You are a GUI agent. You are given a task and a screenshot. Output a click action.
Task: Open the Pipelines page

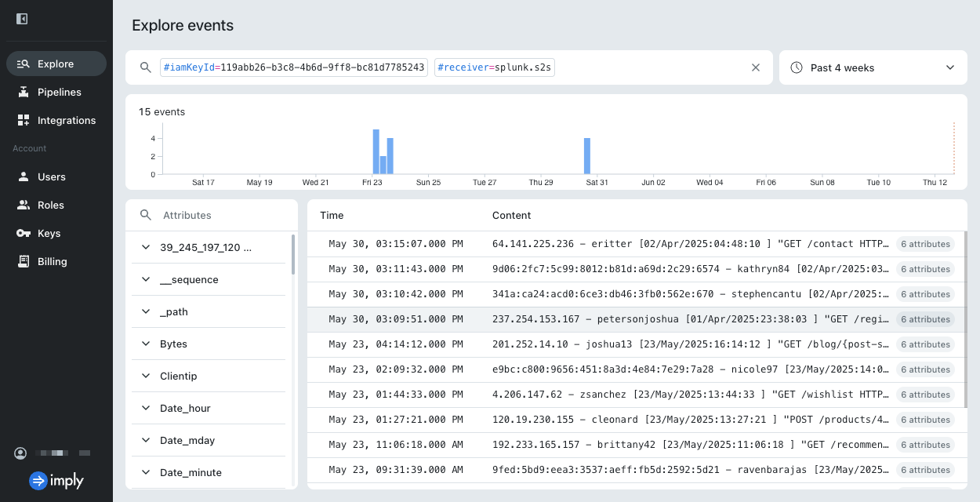pos(56,92)
